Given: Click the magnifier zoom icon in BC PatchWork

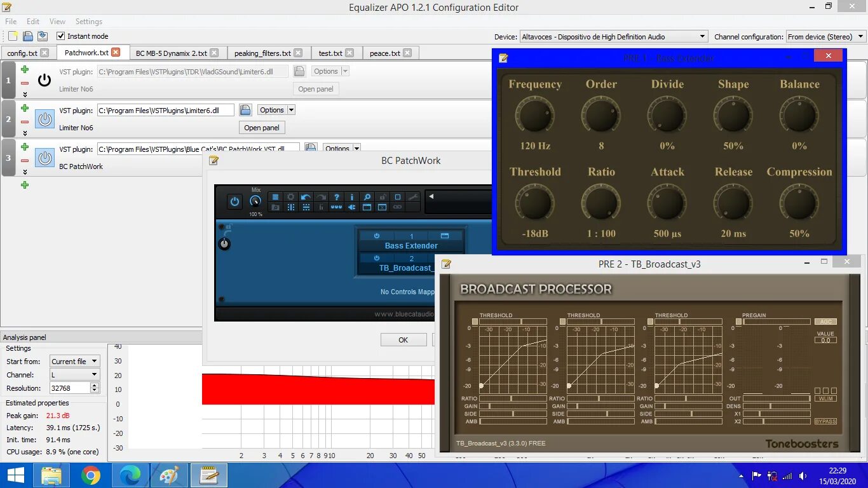Looking at the screenshot, I should (367, 197).
